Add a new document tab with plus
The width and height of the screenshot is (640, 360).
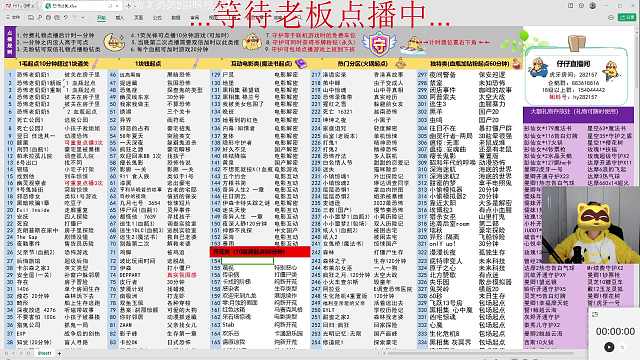click(x=129, y=6)
